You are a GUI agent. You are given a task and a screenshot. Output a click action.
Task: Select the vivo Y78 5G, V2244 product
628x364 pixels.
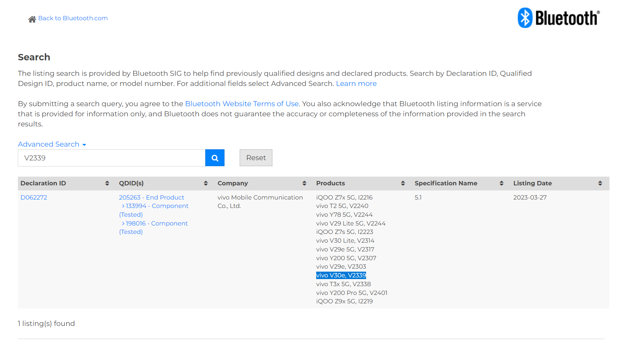click(344, 215)
